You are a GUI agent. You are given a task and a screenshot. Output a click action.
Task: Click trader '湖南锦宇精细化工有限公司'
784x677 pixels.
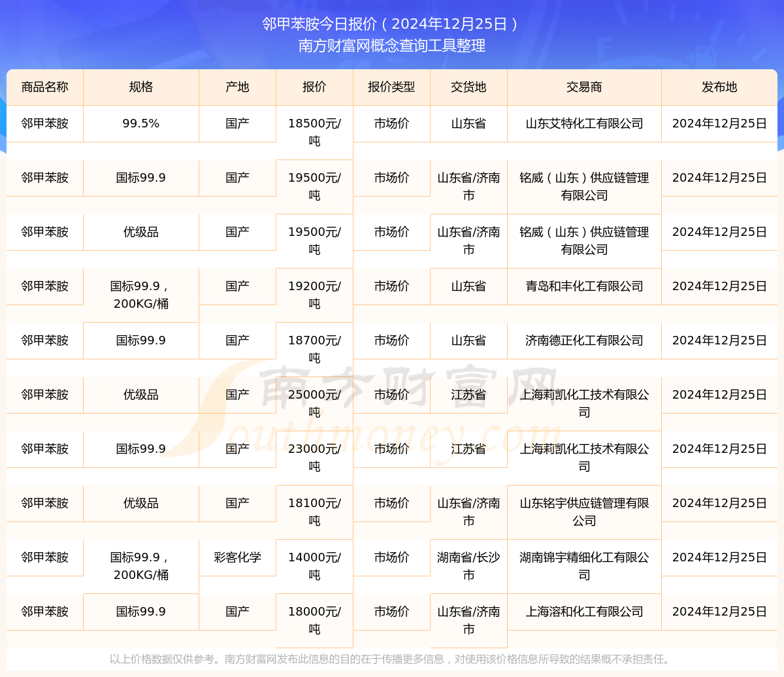584,567
